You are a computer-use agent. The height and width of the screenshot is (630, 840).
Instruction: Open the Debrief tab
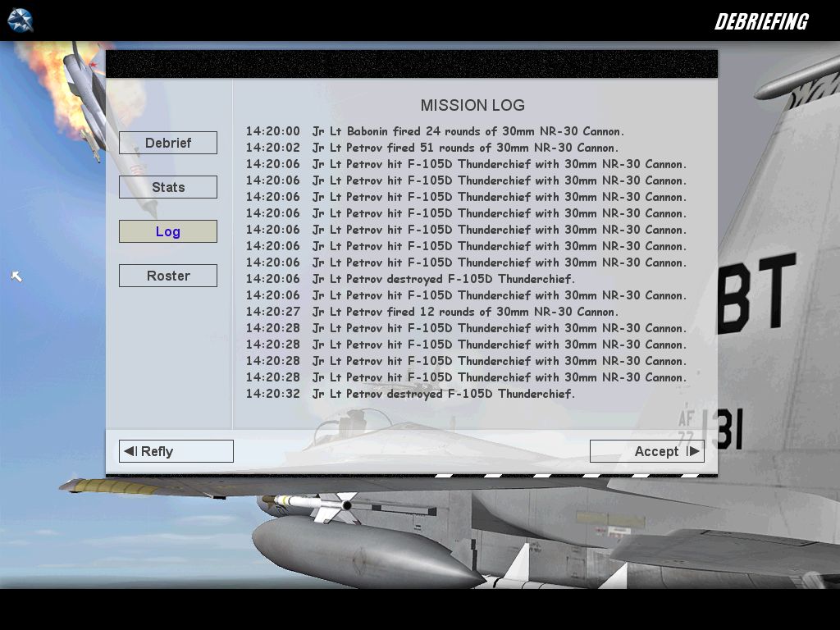167,143
